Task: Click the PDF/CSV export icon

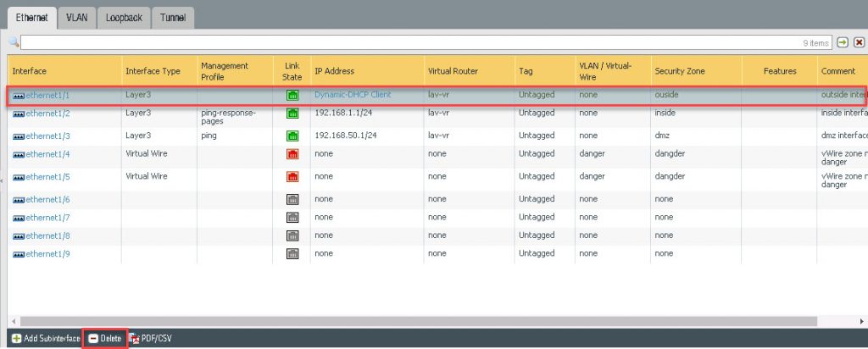Action: pyautogui.click(x=134, y=338)
